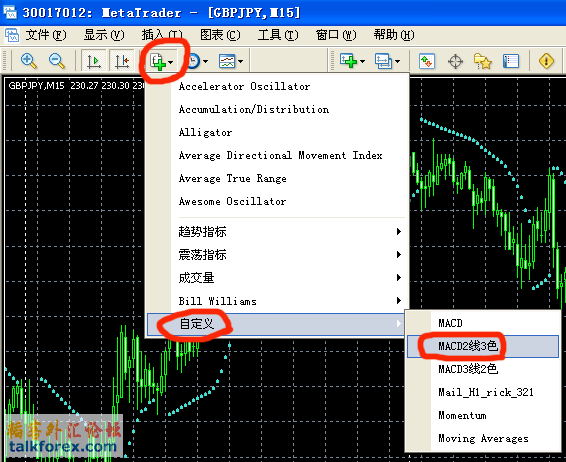Image resolution: width=566 pixels, height=462 pixels.
Task: Click the yellow diamond warning icon
Action: (x=546, y=61)
